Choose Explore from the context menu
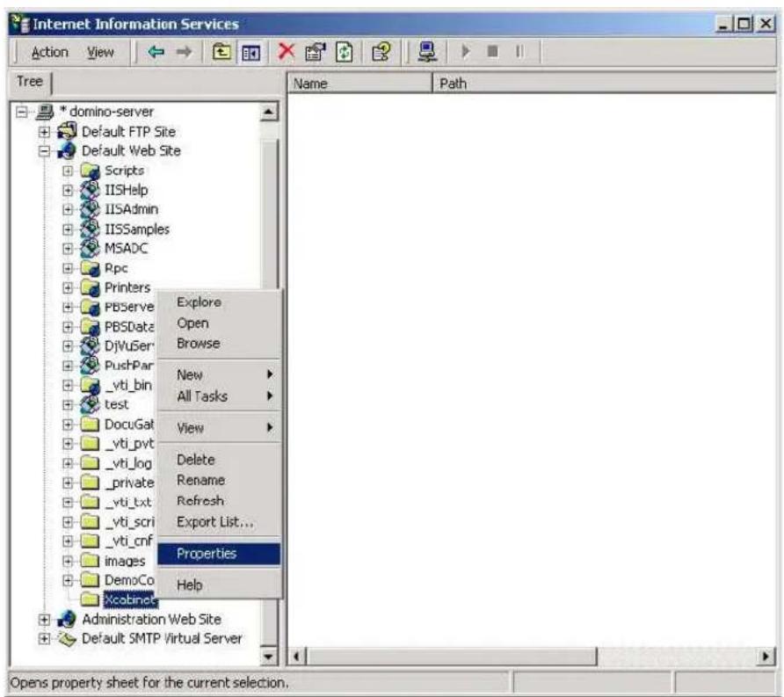 point(219,302)
